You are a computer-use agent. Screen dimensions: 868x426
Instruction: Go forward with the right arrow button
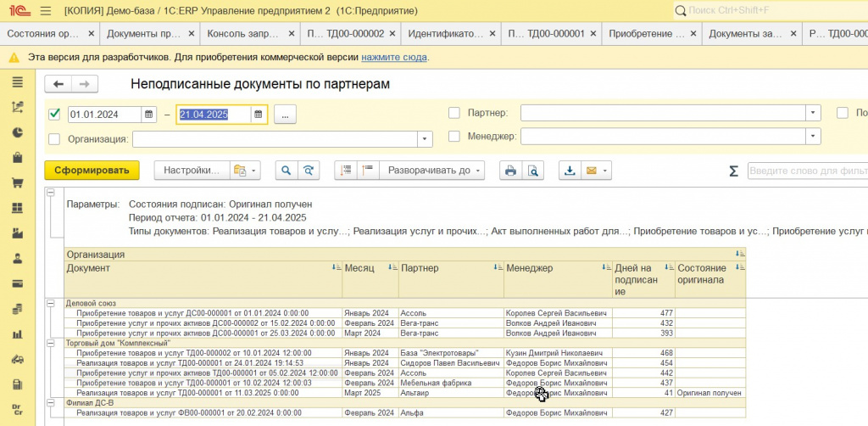point(85,84)
